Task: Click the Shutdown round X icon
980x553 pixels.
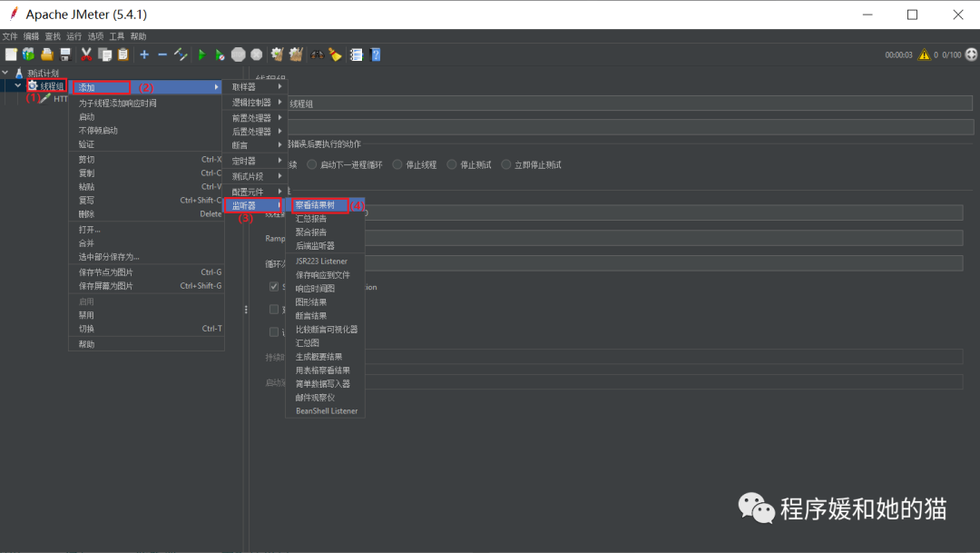Action: (x=256, y=55)
